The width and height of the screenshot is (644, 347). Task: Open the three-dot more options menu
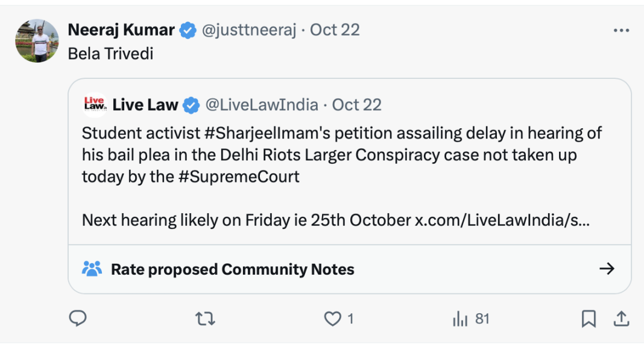(x=621, y=31)
